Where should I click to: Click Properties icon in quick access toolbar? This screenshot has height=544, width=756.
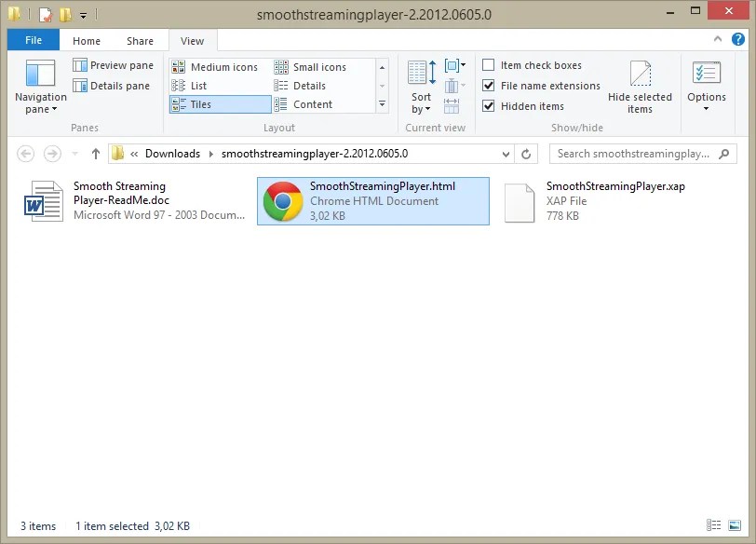tap(45, 15)
